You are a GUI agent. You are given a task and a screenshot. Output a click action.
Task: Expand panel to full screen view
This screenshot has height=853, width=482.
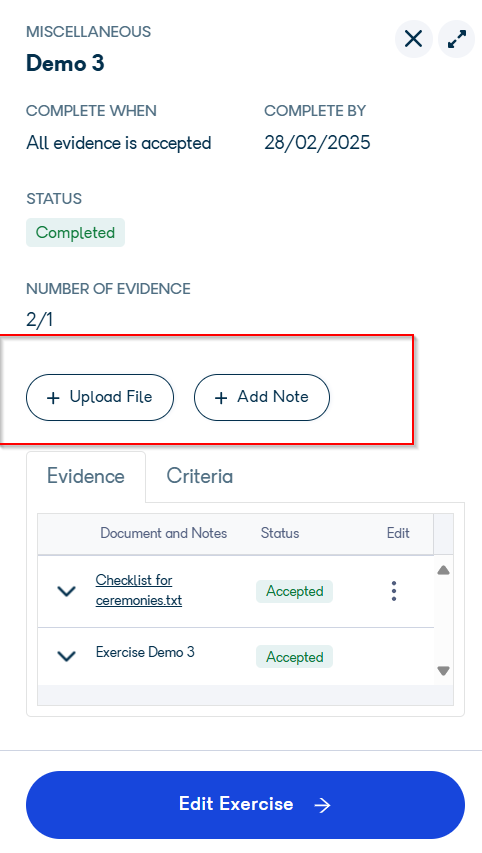pos(457,39)
